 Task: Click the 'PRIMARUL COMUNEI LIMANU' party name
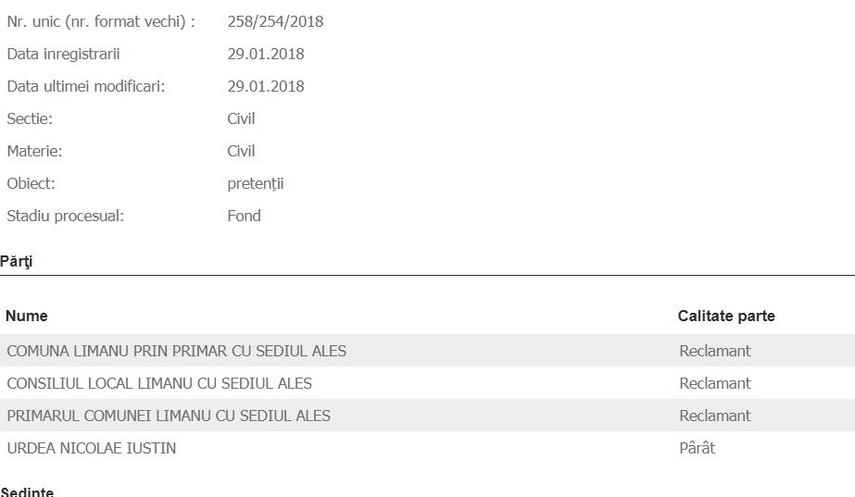(x=168, y=415)
